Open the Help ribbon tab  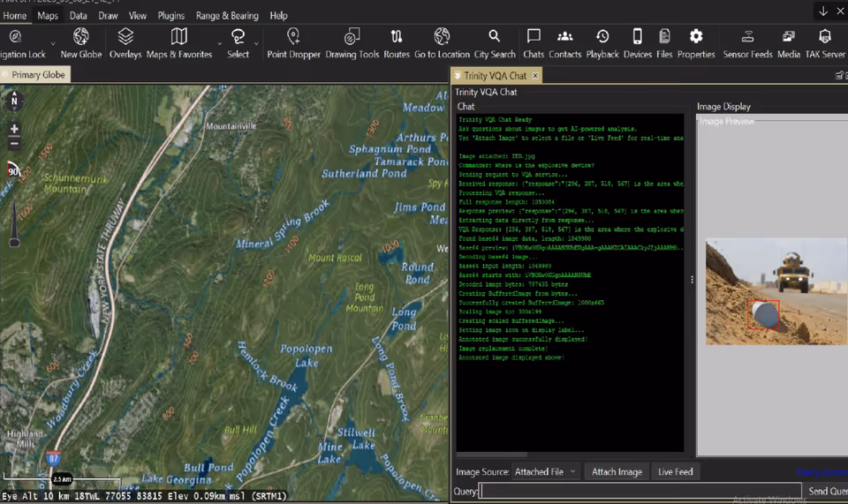click(278, 16)
